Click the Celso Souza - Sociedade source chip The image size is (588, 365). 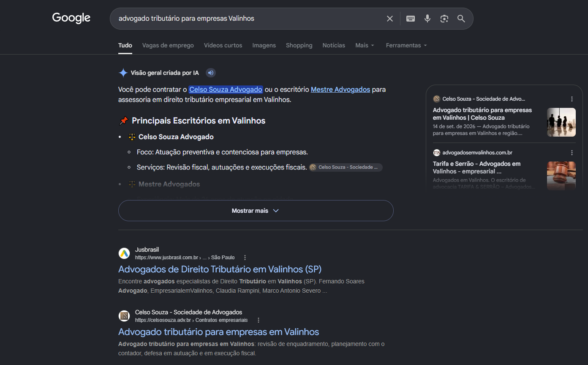coord(346,167)
